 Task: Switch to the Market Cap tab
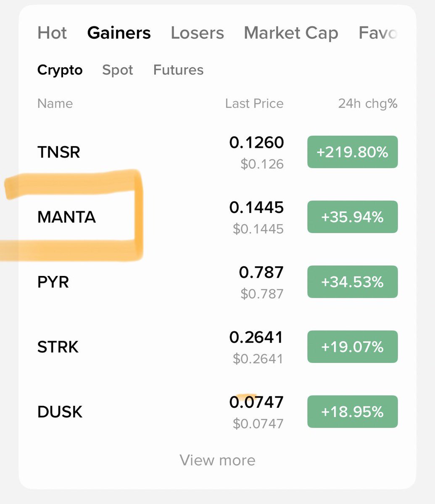(x=291, y=33)
